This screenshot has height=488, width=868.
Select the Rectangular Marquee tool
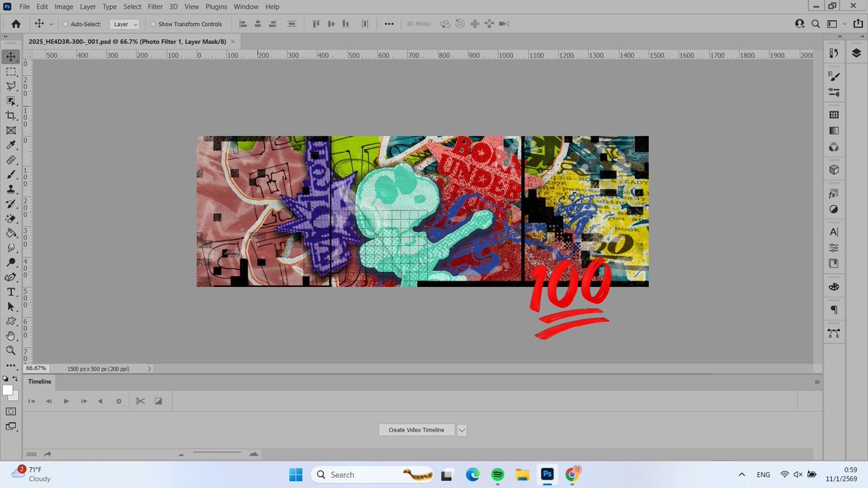click(x=11, y=72)
